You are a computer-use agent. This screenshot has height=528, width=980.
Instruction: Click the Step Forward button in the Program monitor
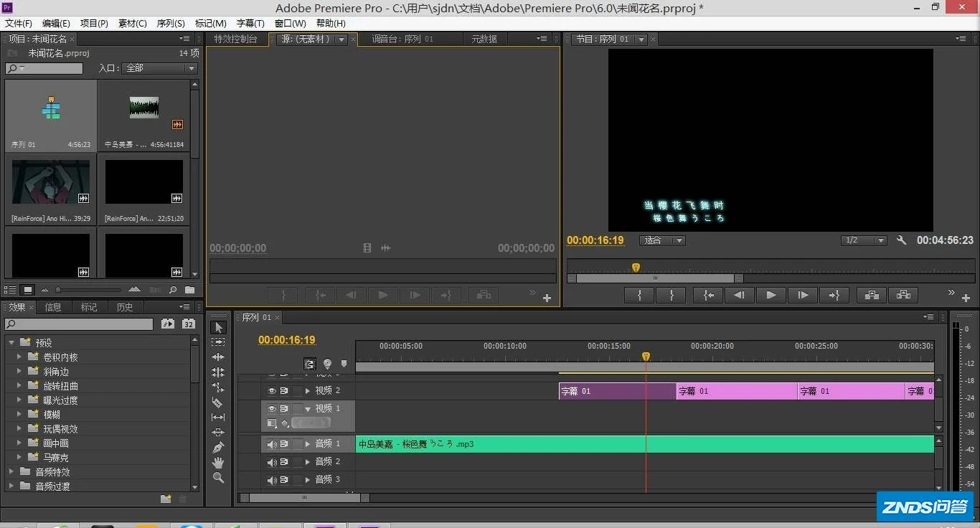pyautogui.click(x=802, y=295)
